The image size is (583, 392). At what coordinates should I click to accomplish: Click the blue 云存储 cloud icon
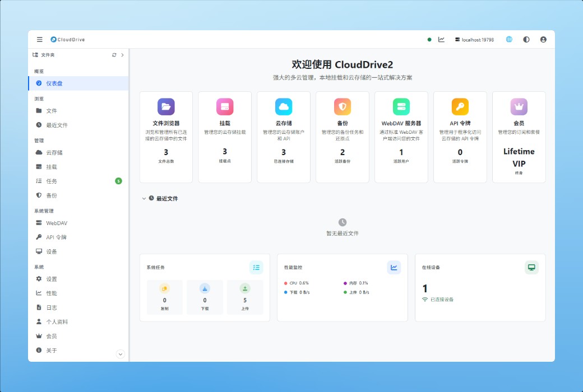click(284, 107)
